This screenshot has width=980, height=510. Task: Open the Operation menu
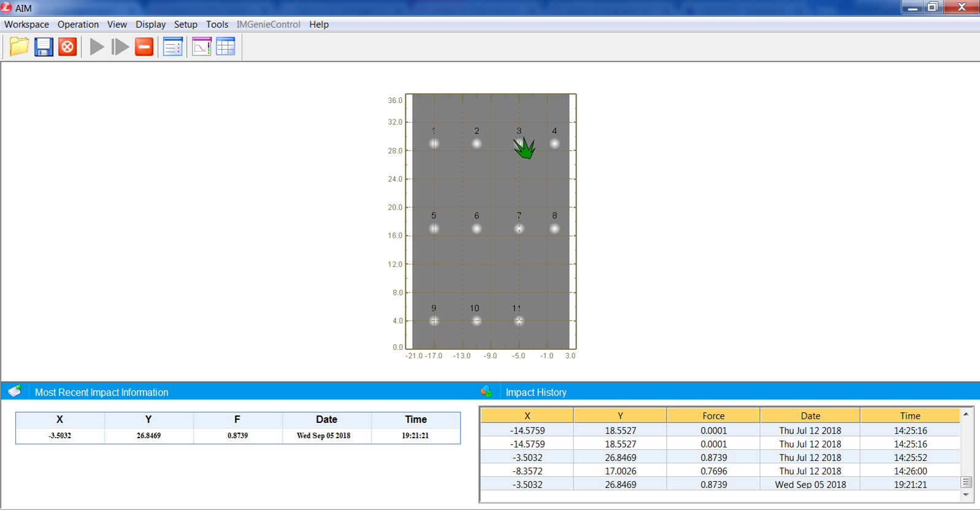(x=78, y=25)
